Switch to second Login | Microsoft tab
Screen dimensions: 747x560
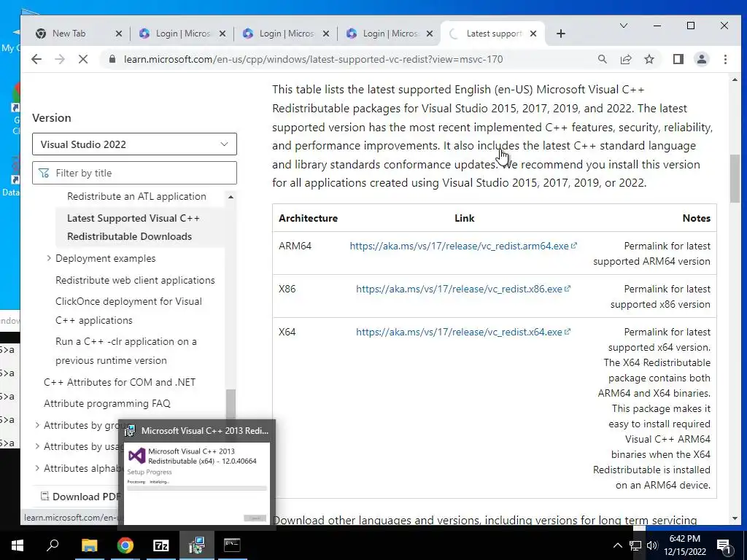pyautogui.click(x=286, y=34)
